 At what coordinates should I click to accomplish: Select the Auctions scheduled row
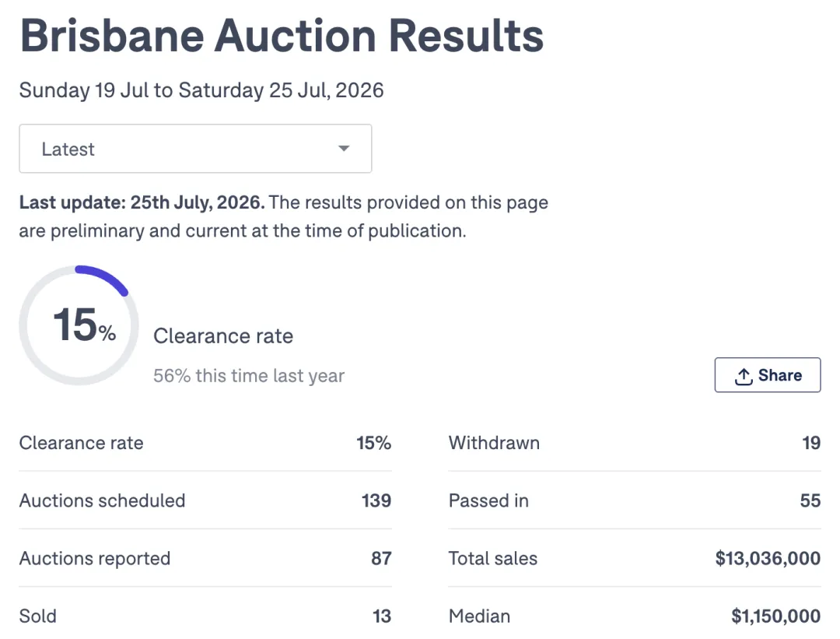click(205, 500)
